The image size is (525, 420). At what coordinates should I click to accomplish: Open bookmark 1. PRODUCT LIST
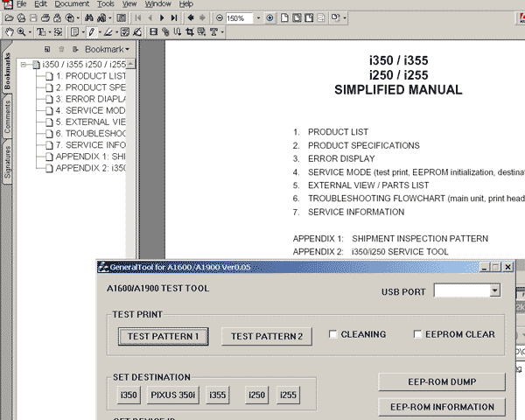pyautogui.click(x=90, y=76)
